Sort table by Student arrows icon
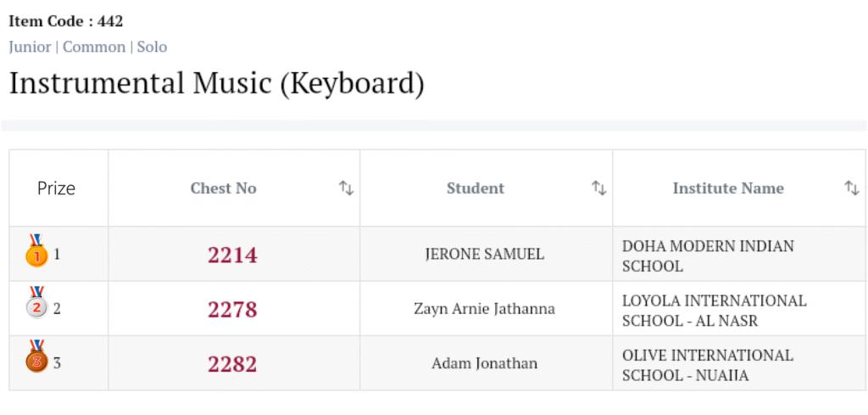 click(x=598, y=188)
